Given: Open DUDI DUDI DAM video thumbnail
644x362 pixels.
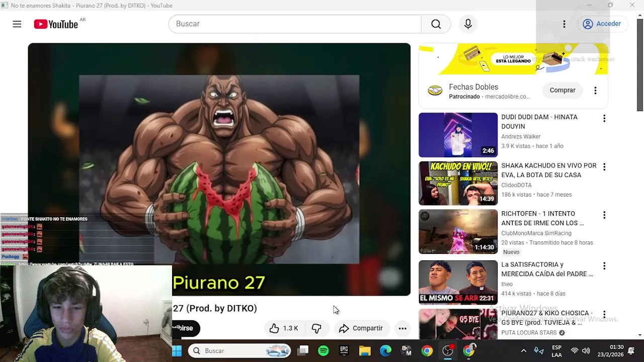Looking at the screenshot, I should (x=458, y=135).
